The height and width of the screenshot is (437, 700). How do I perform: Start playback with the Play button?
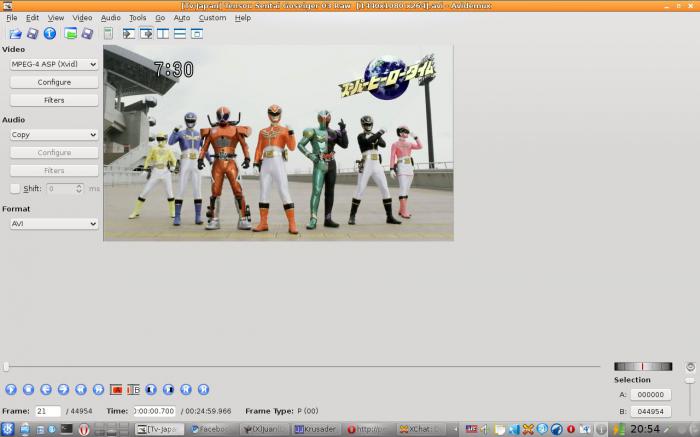point(11,390)
